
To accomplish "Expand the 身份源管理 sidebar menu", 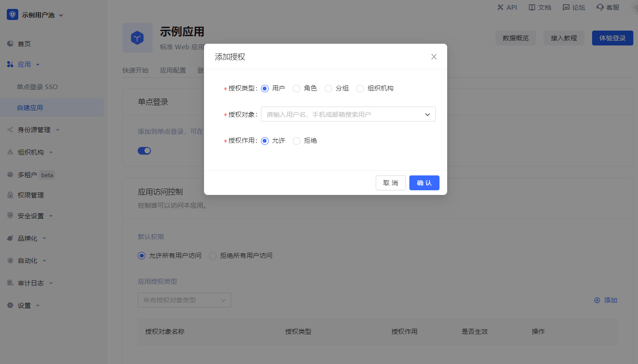I will click(x=34, y=130).
